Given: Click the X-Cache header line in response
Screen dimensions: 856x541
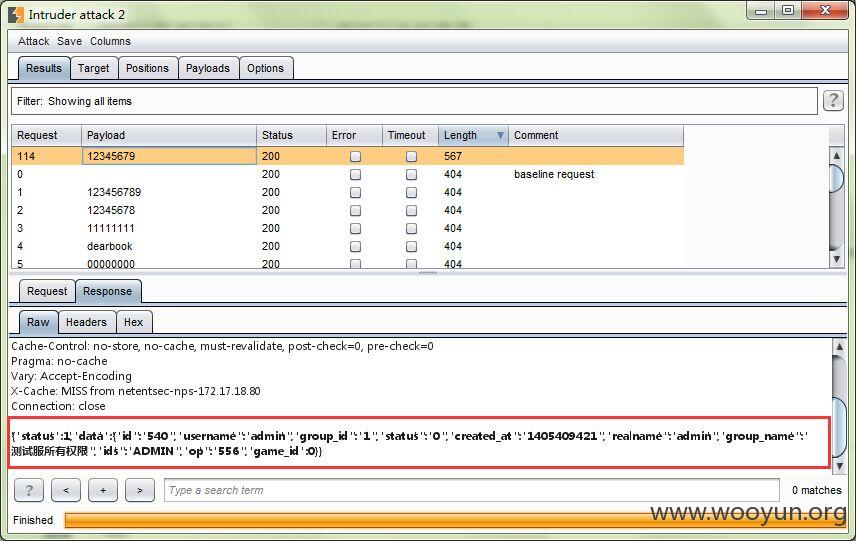Looking at the screenshot, I should point(135,391).
